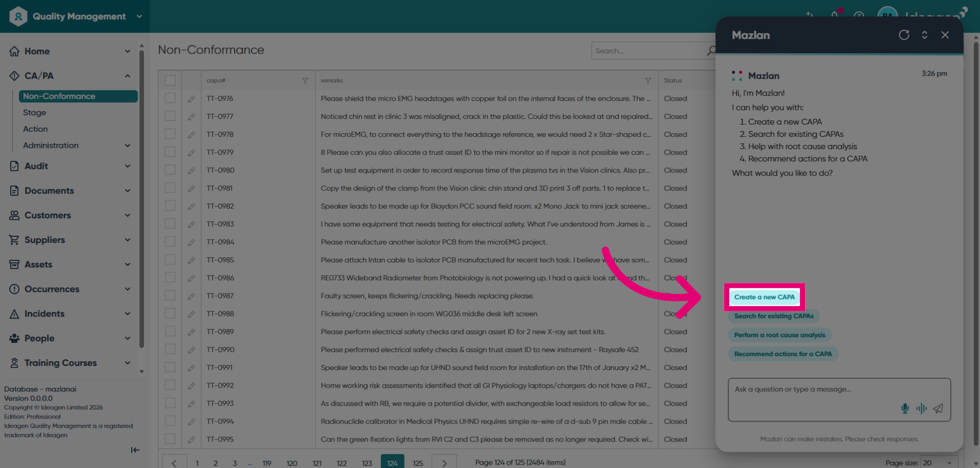Send the message with paper plane icon

[938, 408]
